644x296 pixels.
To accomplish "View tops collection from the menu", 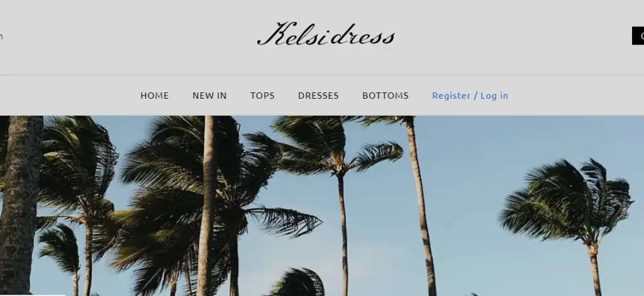I will pos(262,96).
